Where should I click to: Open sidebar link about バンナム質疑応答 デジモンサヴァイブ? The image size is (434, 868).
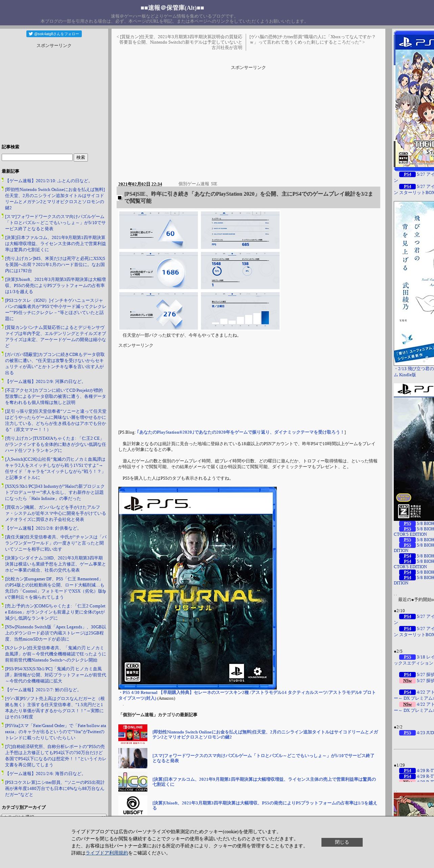point(55,336)
